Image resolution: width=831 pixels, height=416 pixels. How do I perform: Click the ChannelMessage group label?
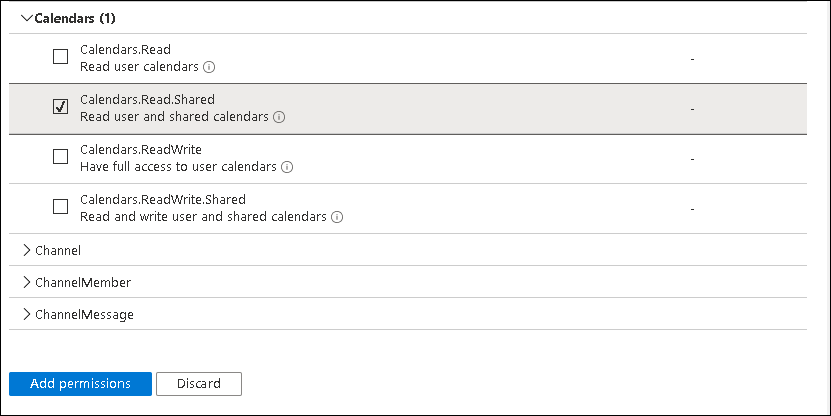84,314
